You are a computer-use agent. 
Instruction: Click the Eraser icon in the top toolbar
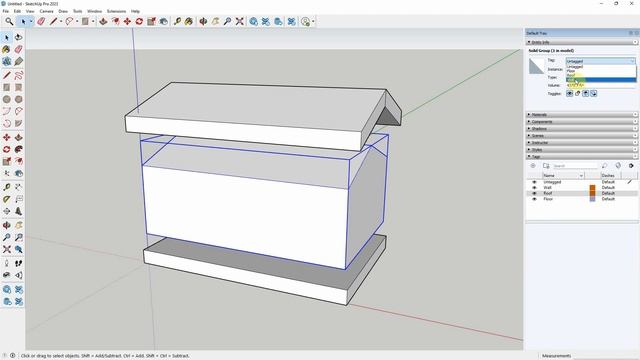[41, 21]
